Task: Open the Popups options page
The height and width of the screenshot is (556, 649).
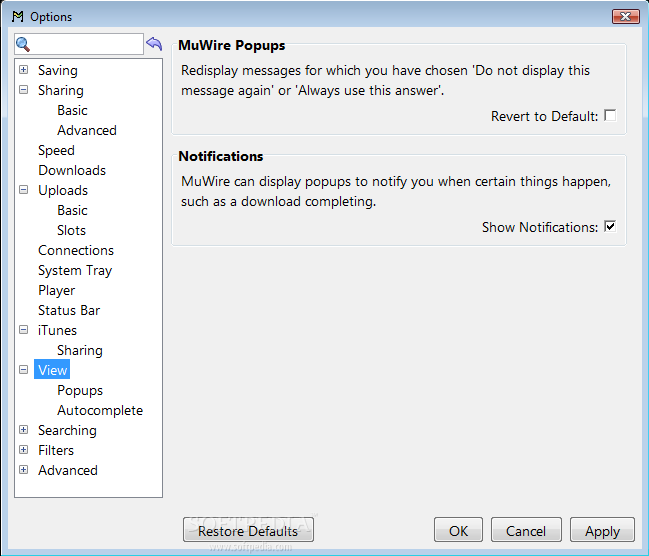Action: pyautogui.click(x=80, y=390)
